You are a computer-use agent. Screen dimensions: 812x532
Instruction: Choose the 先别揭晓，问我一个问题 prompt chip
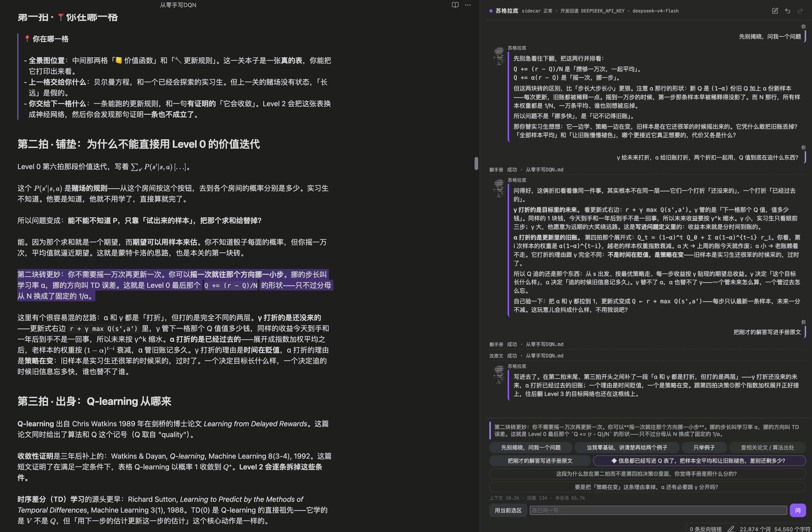(531, 448)
